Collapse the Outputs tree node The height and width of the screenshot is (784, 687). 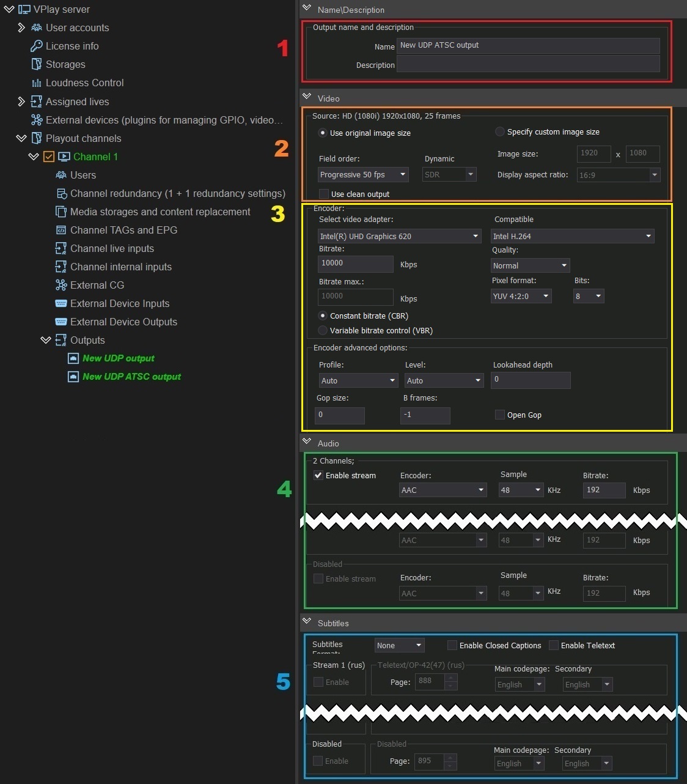(x=46, y=340)
